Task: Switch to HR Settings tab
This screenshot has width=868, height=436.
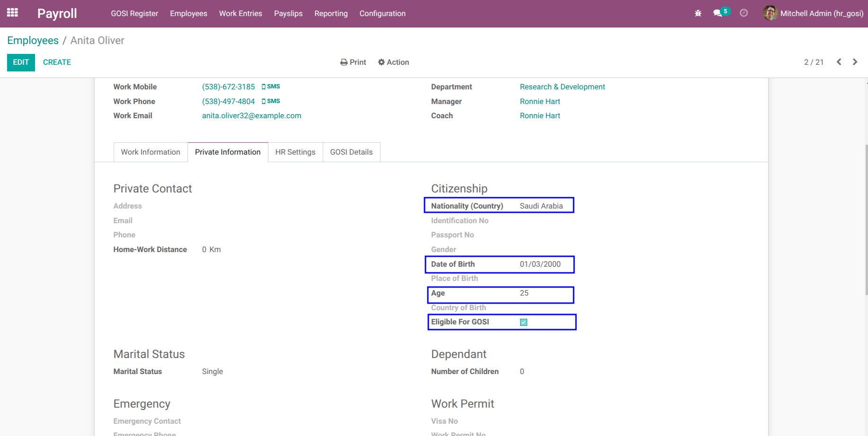Action: pyautogui.click(x=295, y=152)
